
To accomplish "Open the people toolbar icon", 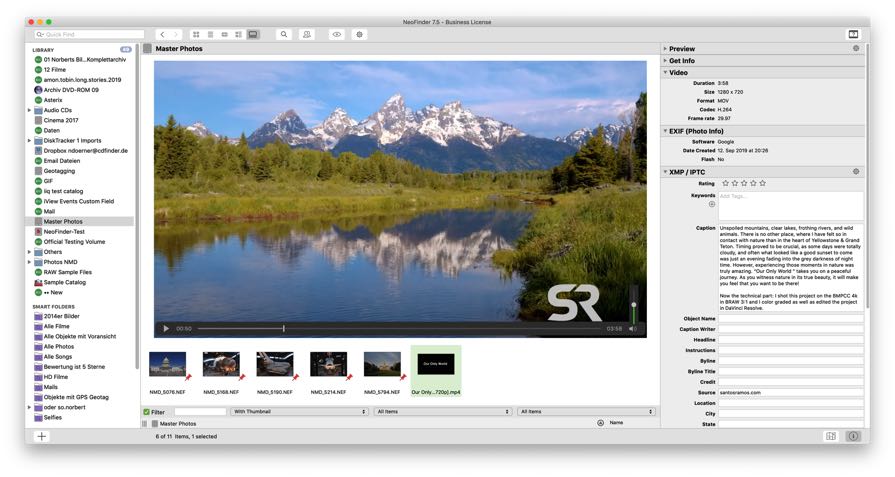I will pos(307,34).
